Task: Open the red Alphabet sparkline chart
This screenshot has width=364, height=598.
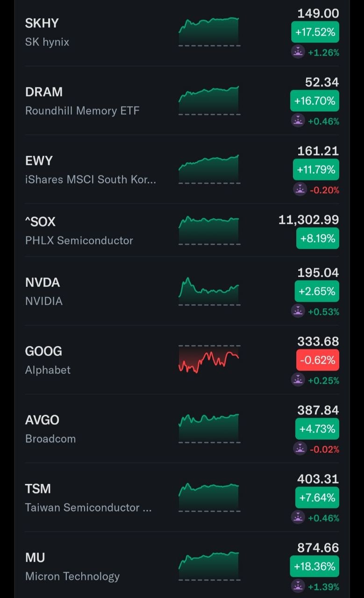Action: click(x=209, y=360)
